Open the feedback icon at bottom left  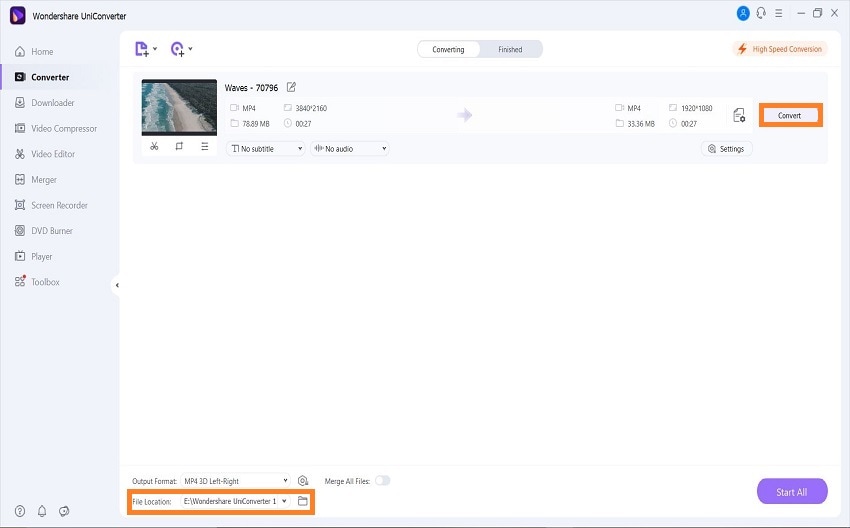coord(64,511)
